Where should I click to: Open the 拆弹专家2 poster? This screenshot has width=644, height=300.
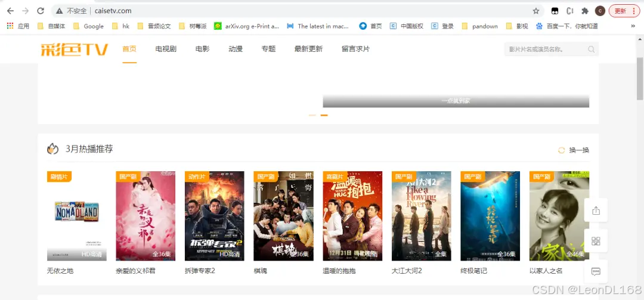coord(215,216)
